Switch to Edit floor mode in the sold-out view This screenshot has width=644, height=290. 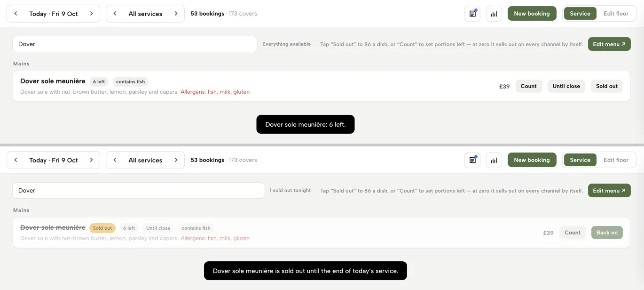coord(616,160)
